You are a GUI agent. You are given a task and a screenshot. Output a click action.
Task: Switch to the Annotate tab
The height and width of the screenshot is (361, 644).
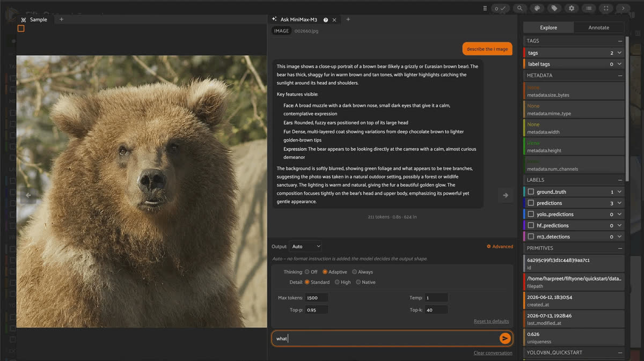(599, 27)
